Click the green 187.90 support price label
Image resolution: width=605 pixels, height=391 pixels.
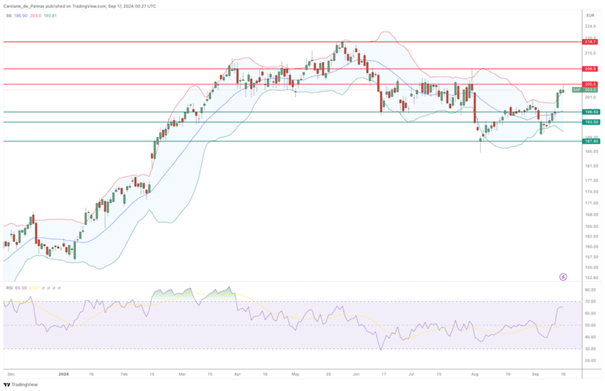[x=591, y=141]
